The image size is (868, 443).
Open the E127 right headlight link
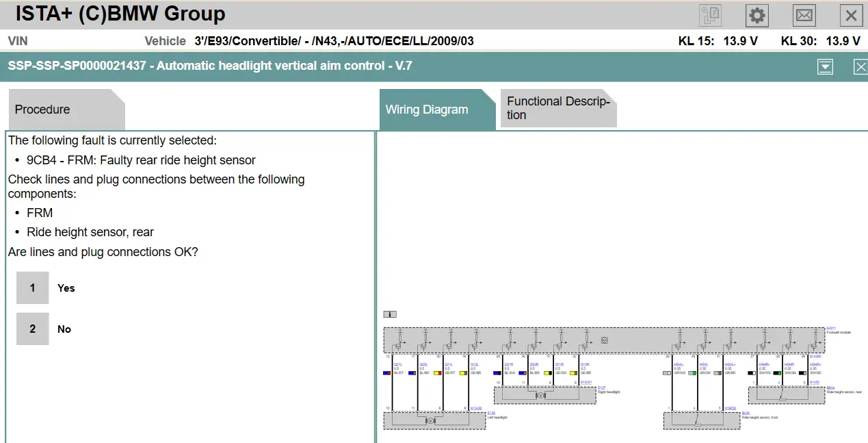[x=601, y=388]
